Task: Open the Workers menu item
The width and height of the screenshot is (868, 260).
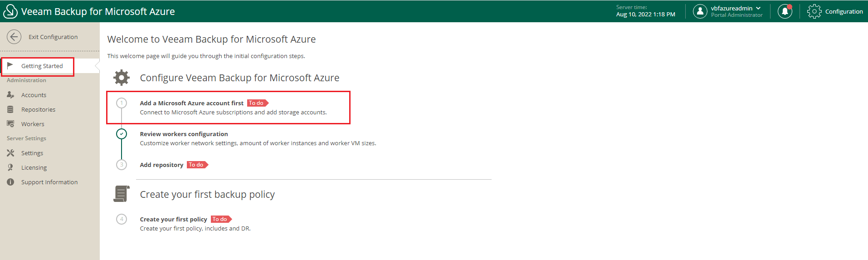Action: coord(33,124)
